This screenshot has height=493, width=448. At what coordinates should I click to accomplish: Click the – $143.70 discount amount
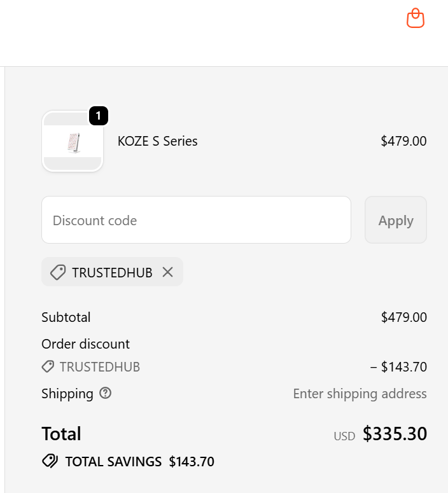pos(398,367)
